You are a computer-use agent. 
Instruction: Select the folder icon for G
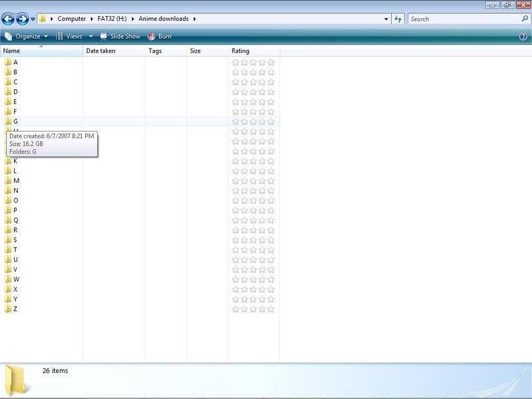(x=8, y=122)
